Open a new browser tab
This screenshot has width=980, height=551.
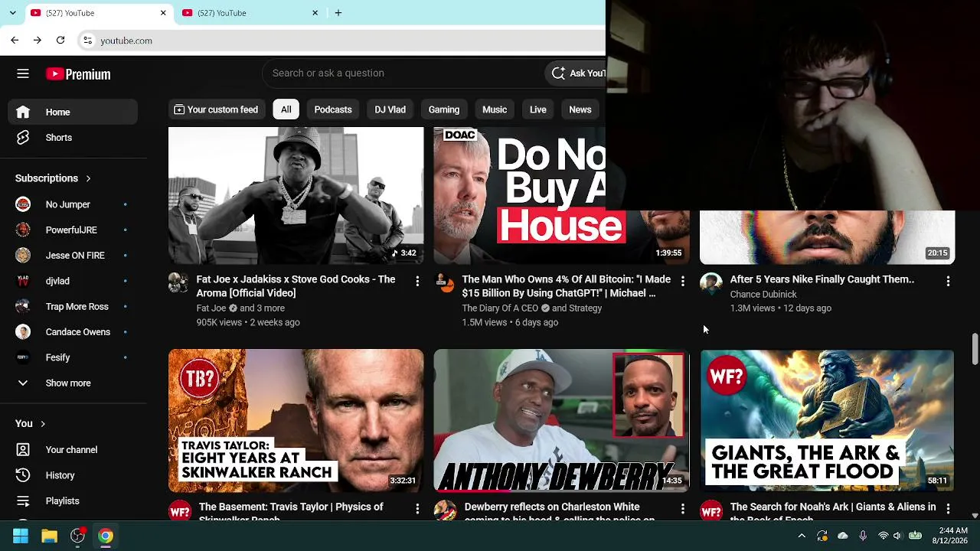[338, 12]
